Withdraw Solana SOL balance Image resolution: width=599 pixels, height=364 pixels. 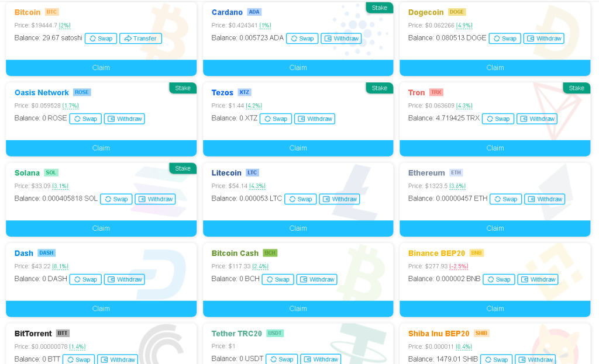[156, 199]
